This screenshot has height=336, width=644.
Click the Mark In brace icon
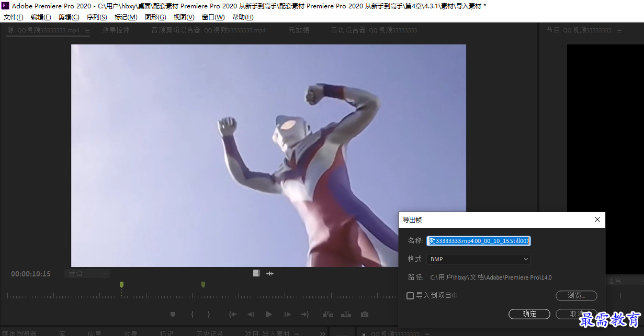(192, 315)
